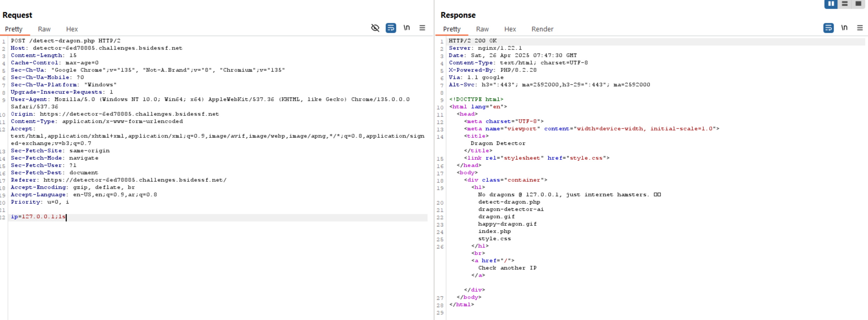The image size is (868, 320).
Task: Click the Host header line in Request
Action: pyautogui.click(x=97, y=48)
